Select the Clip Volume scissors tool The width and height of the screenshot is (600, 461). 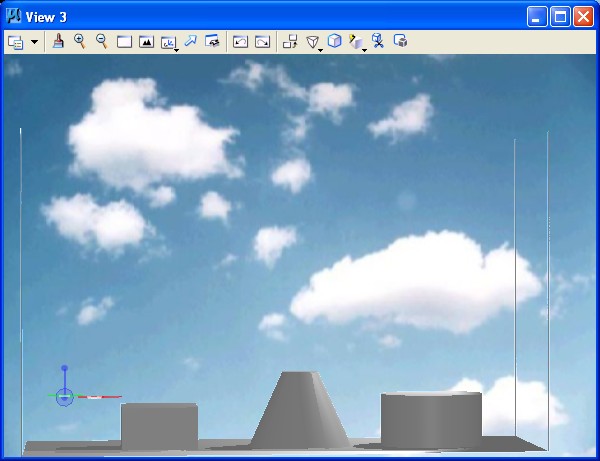(x=378, y=41)
